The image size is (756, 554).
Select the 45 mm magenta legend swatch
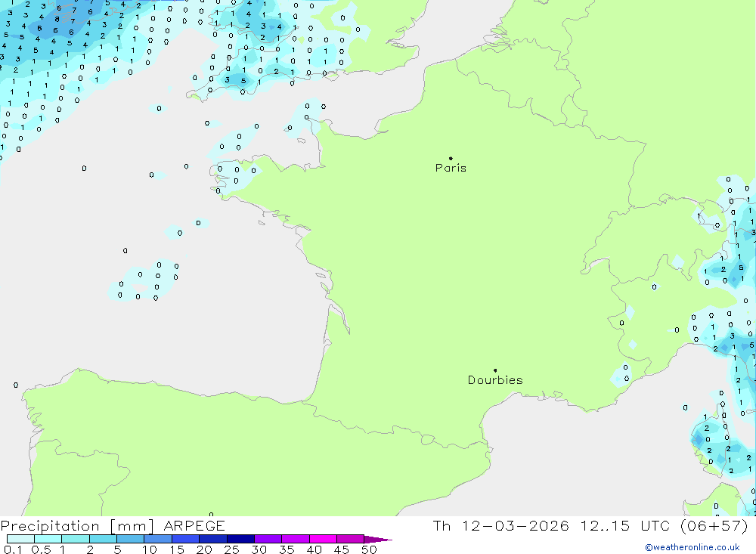[x=351, y=539]
